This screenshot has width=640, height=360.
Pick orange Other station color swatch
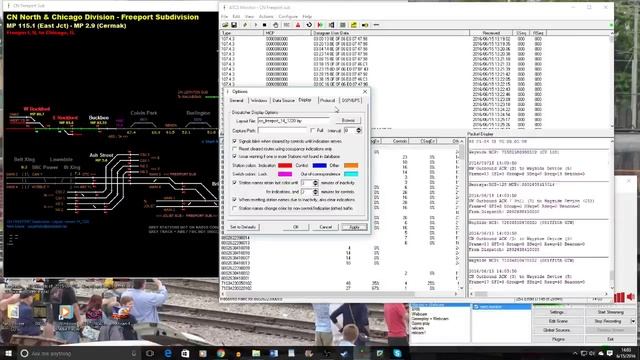[x=351, y=165]
